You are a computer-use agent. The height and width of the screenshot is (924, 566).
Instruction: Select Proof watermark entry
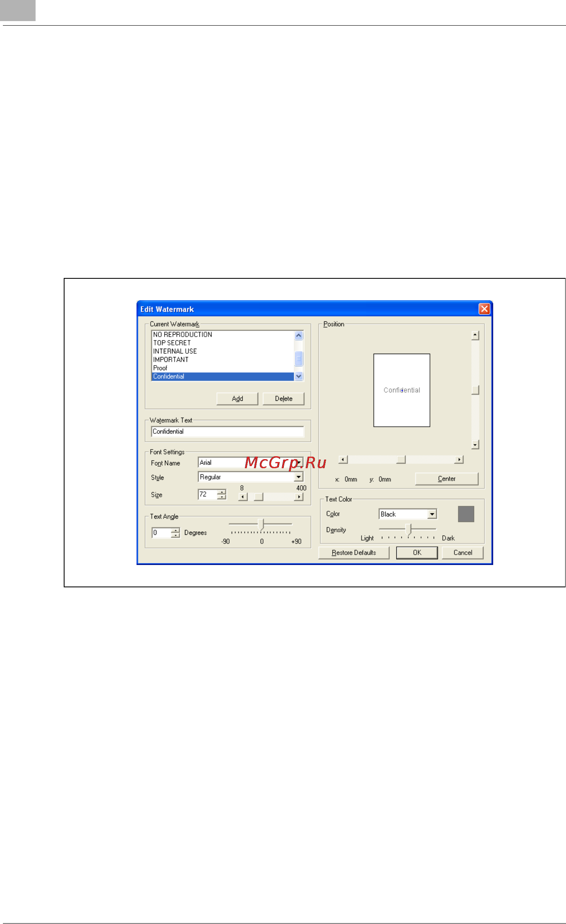point(223,368)
